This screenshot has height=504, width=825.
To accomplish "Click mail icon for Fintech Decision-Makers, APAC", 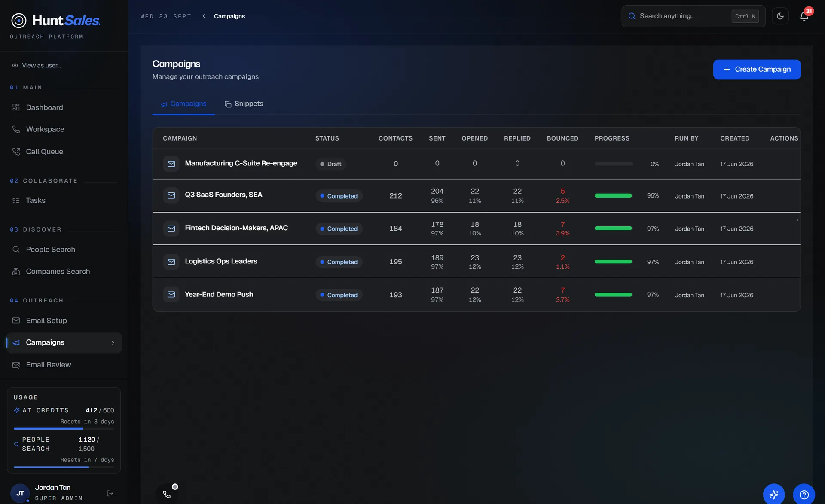I will click(171, 229).
